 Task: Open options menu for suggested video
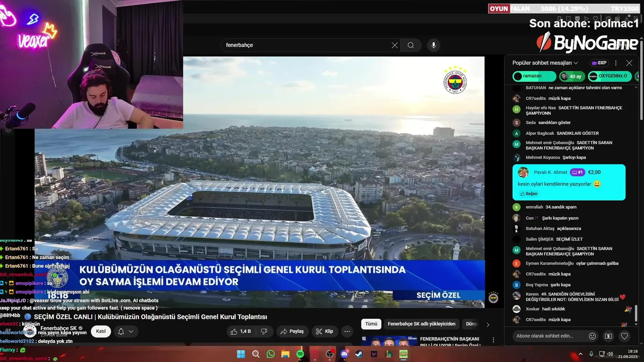pyautogui.click(x=494, y=340)
